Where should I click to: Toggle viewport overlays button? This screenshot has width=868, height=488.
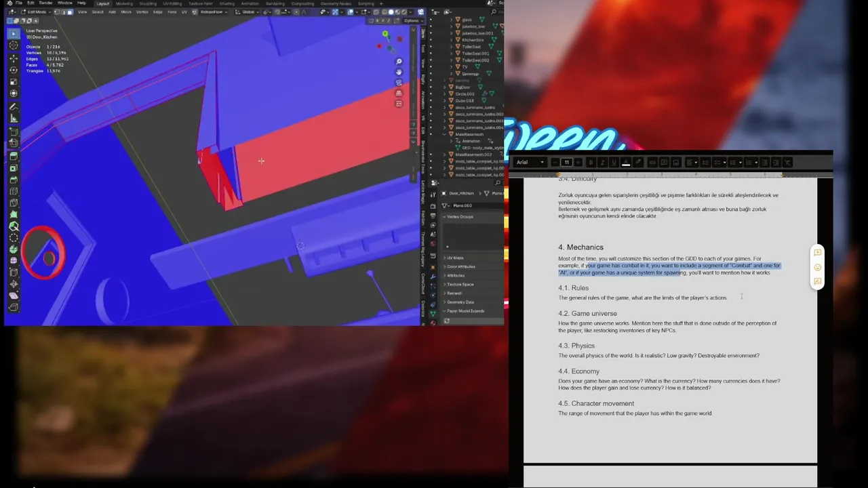click(x=351, y=12)
